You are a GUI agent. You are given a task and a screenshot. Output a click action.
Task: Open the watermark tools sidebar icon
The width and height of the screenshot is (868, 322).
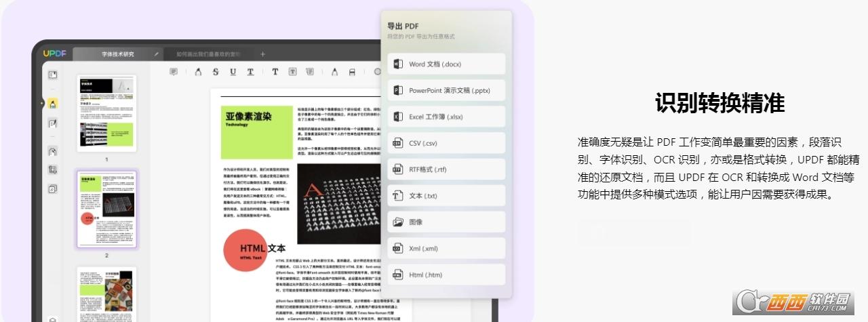(53, 189)
